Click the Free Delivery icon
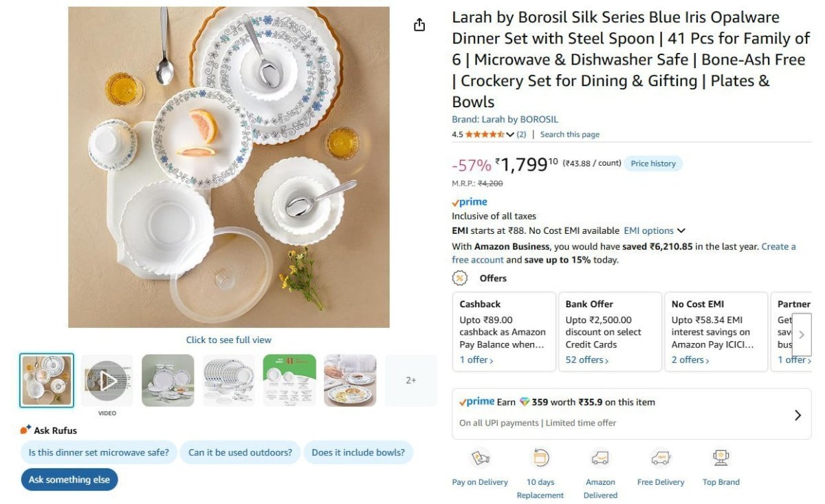Image resolution: width=825 pixels, height=504 pixels. click(660, 457)
